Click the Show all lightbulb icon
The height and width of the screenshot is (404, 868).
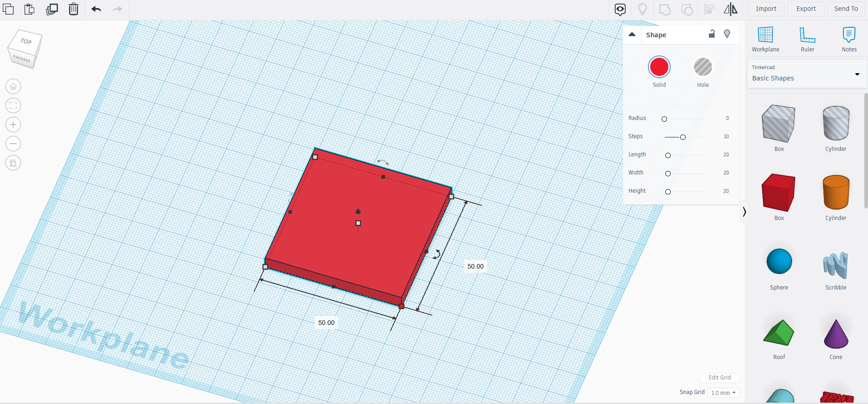pyautogui.click(x=642, y=9)
